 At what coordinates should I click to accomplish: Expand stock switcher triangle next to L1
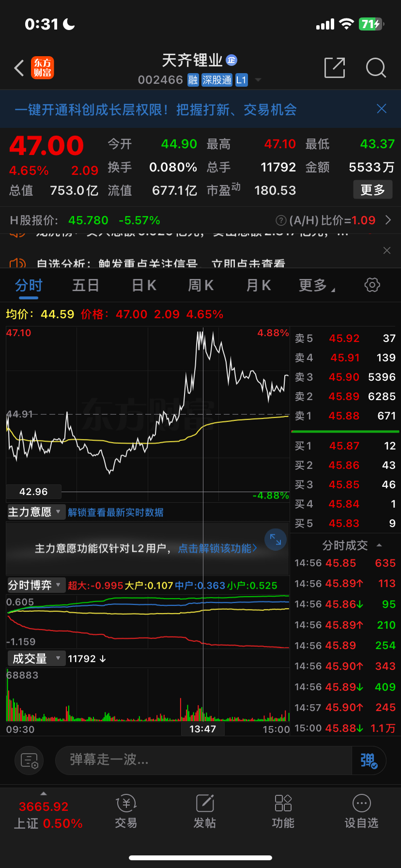(258, 80)
